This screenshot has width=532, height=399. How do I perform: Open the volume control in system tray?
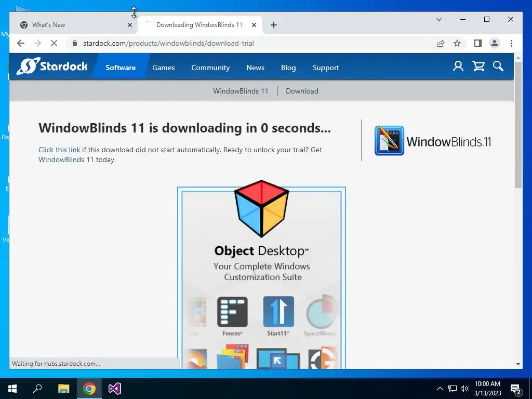click(x=464, y=389)
